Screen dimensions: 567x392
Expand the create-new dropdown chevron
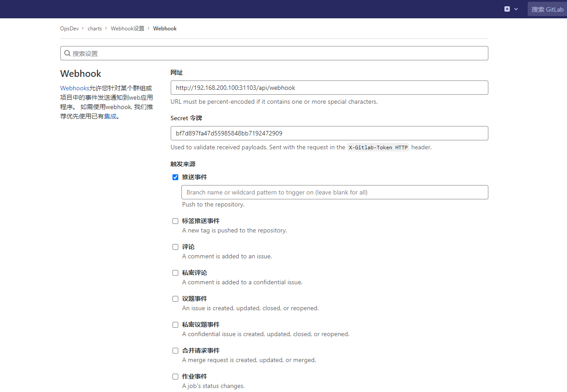[x=516, y=9]
